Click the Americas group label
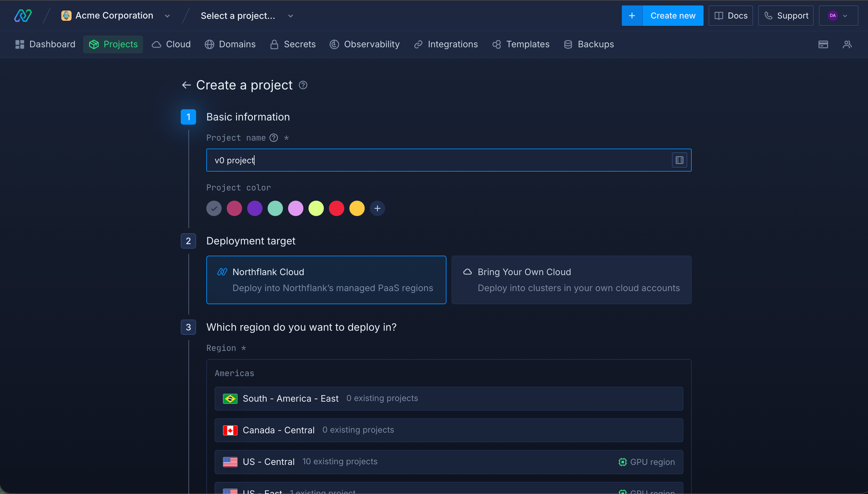Viewport: 868px width, 494px height. [234, 373]
